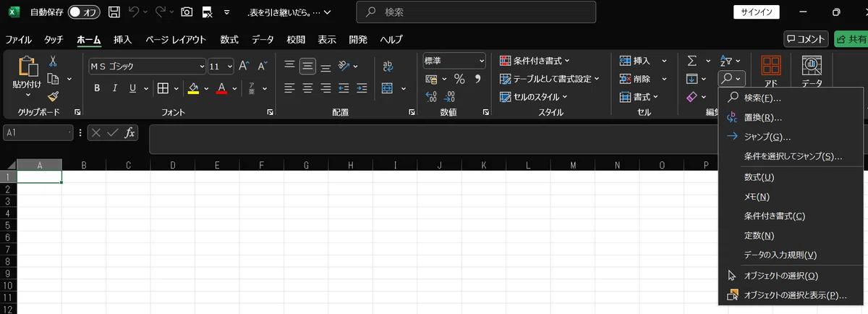The height and width of the screenshot is (314, 868).
Task: Click the Borders grid icon
Action: point(163,88)
